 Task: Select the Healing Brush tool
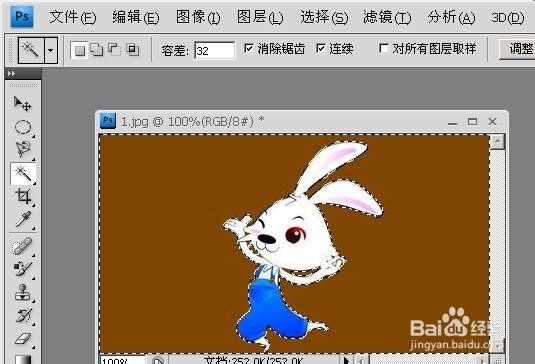pos(23,246)
